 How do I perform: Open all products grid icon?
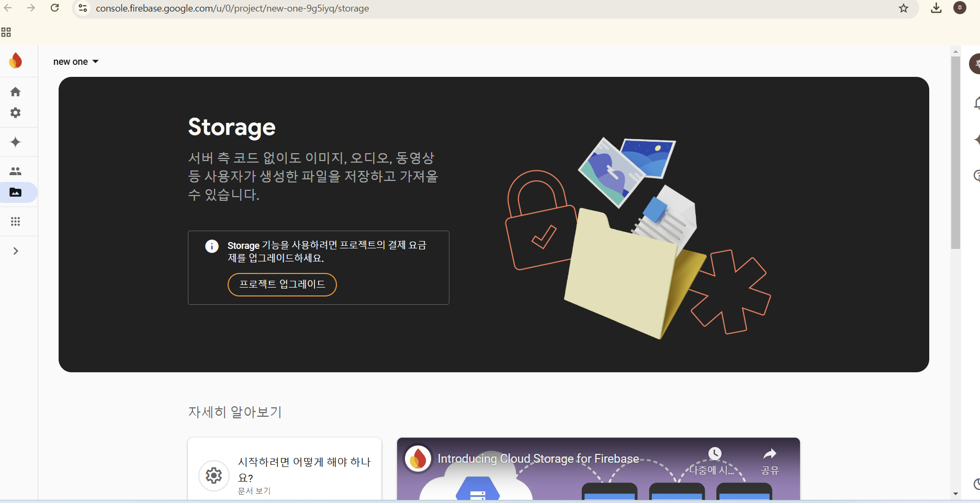click(x=16, y=222)
